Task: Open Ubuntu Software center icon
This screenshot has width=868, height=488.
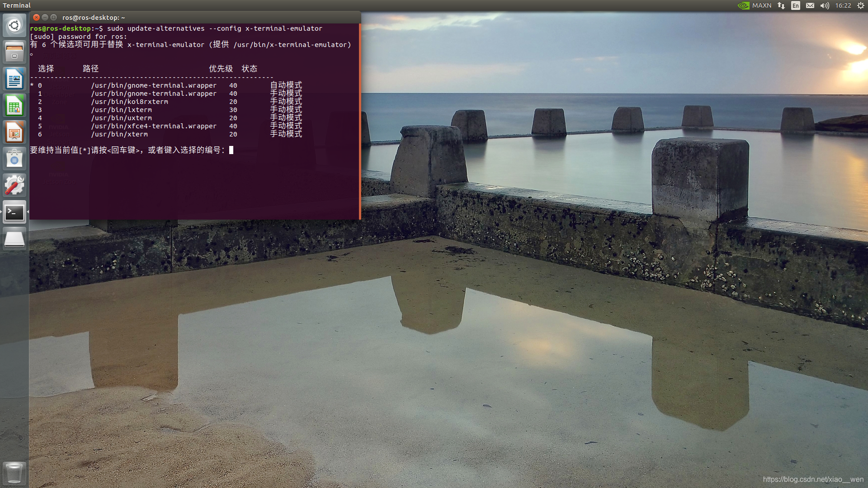Action: (14, 159)
